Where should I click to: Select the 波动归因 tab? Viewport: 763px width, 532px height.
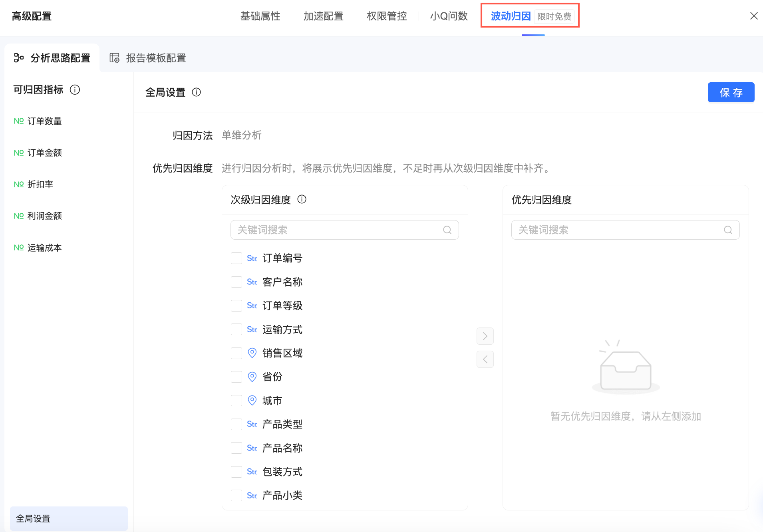pos(511,16)
